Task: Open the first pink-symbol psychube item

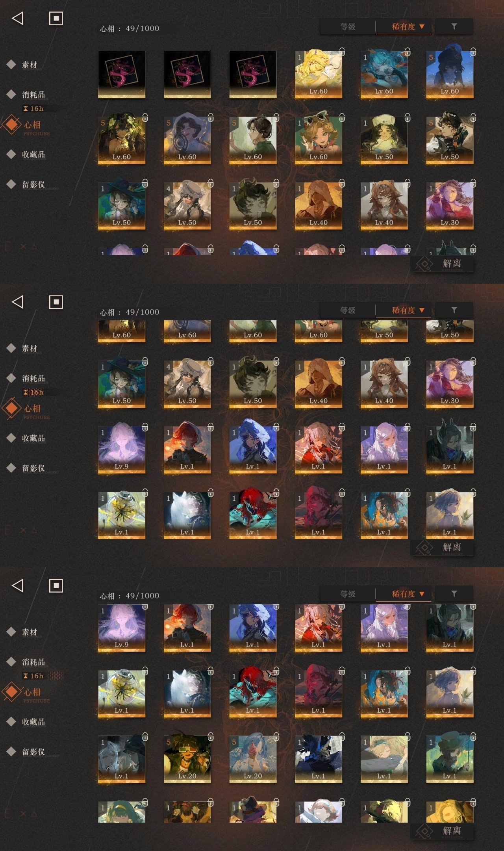Action: (122, 74)
